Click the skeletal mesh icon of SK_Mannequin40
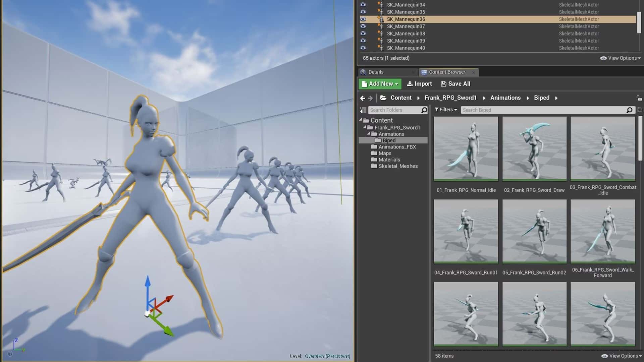Image resolution: width=644 pixels, height=362 pixels. point(380,48)
